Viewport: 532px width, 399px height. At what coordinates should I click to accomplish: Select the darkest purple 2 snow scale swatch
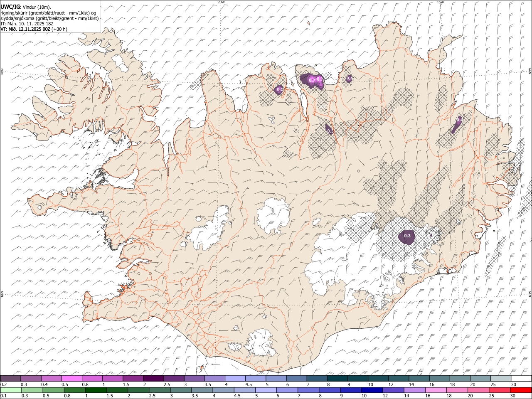point(153,378)
